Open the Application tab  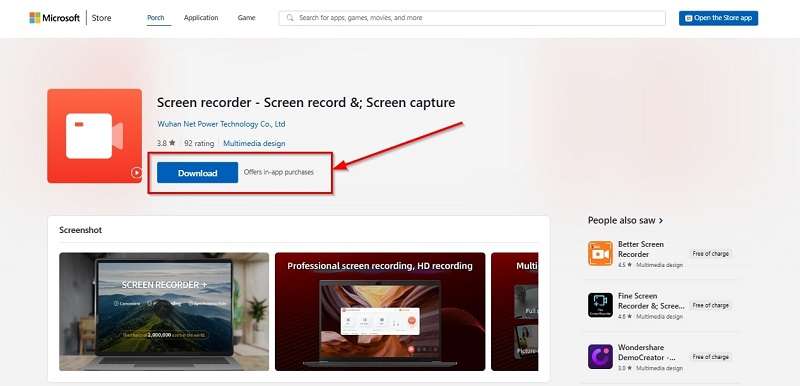201,18
